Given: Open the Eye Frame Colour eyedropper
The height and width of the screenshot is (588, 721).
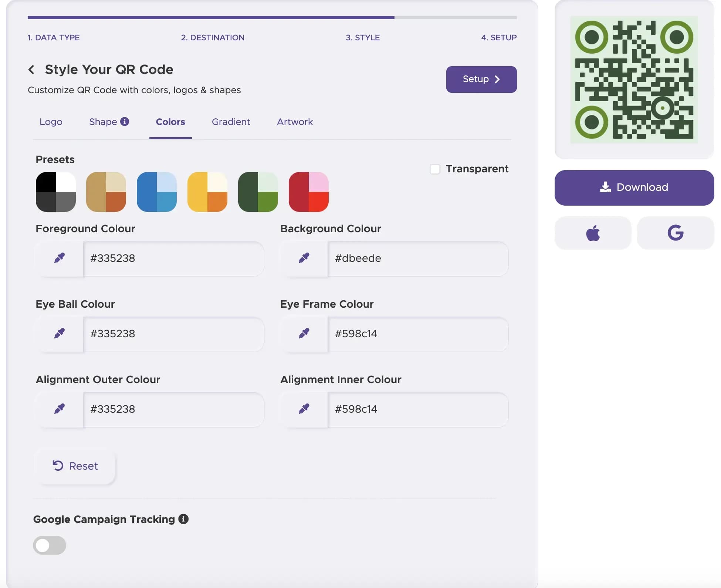Looking at the screenshot, I should [304, 334].
